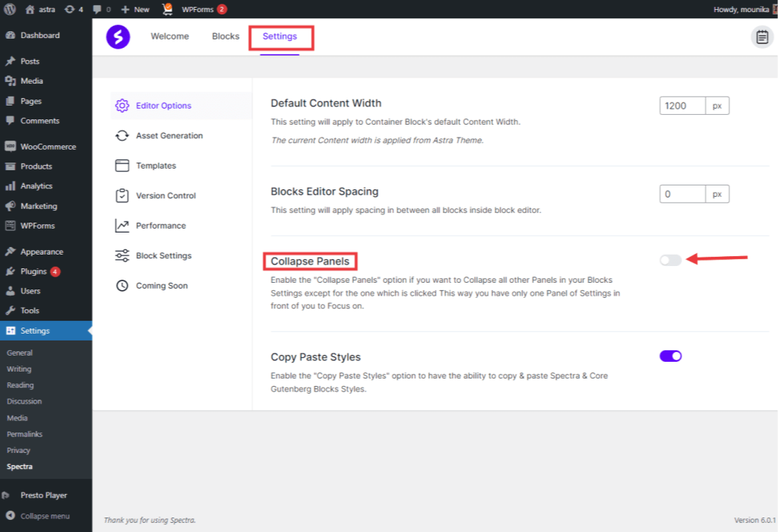Select the Editor Options gear icon
The width and height of the screenshot is (778, 532).
[122, 106]
